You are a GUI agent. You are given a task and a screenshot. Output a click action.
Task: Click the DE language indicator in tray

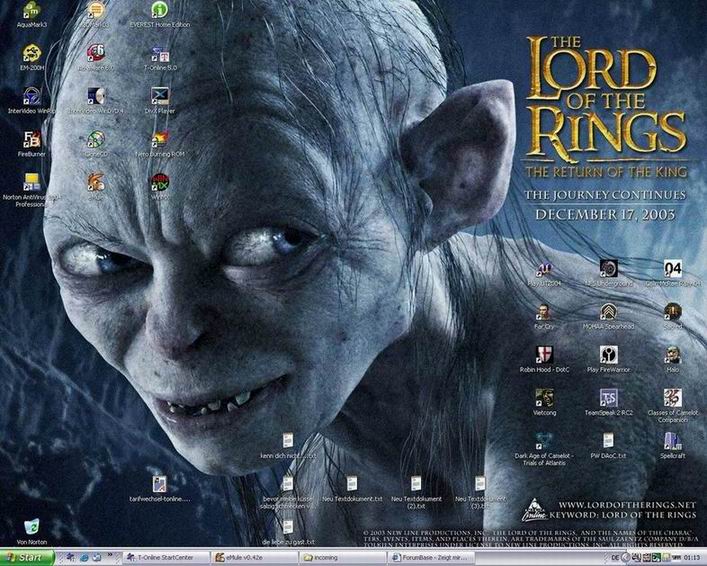coord(615,558)
